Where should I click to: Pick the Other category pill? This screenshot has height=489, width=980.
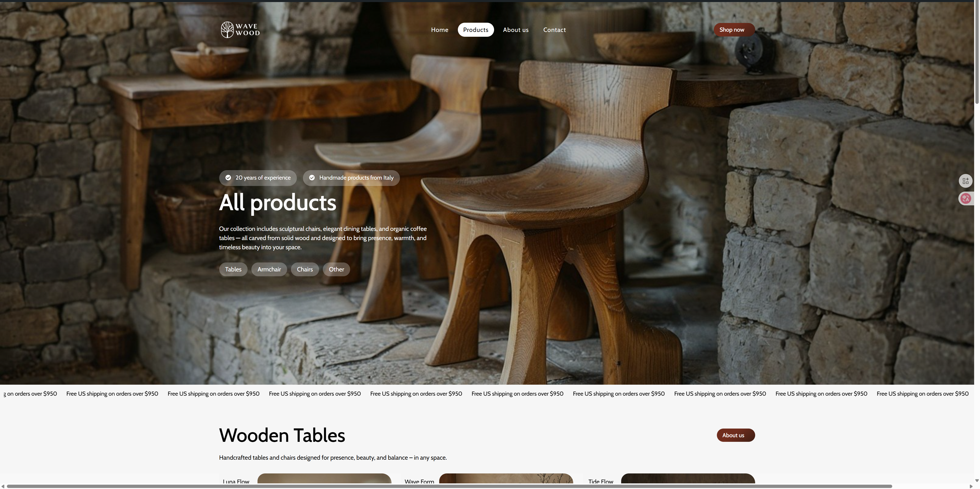point(336,270)
